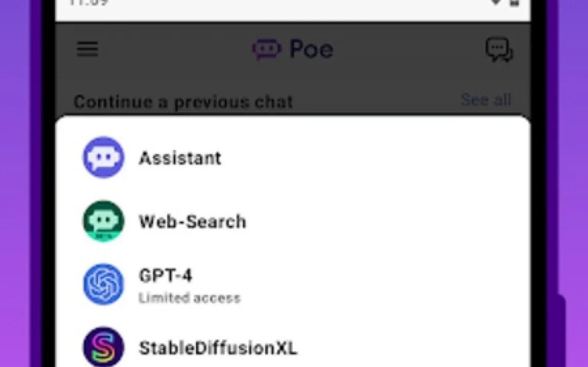
Task: Click the GPT-4 OpenAI logo avatar
Action: [103, 284]
